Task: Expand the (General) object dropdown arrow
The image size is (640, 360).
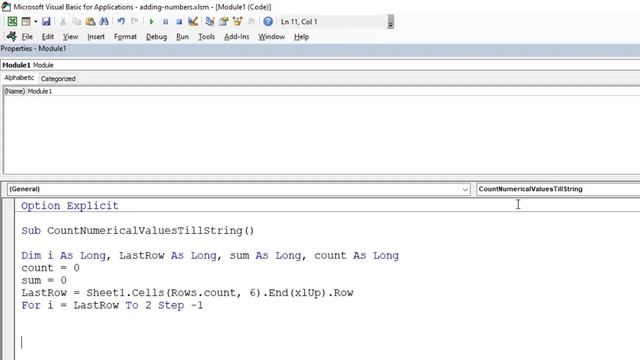Action: (465, 189)
